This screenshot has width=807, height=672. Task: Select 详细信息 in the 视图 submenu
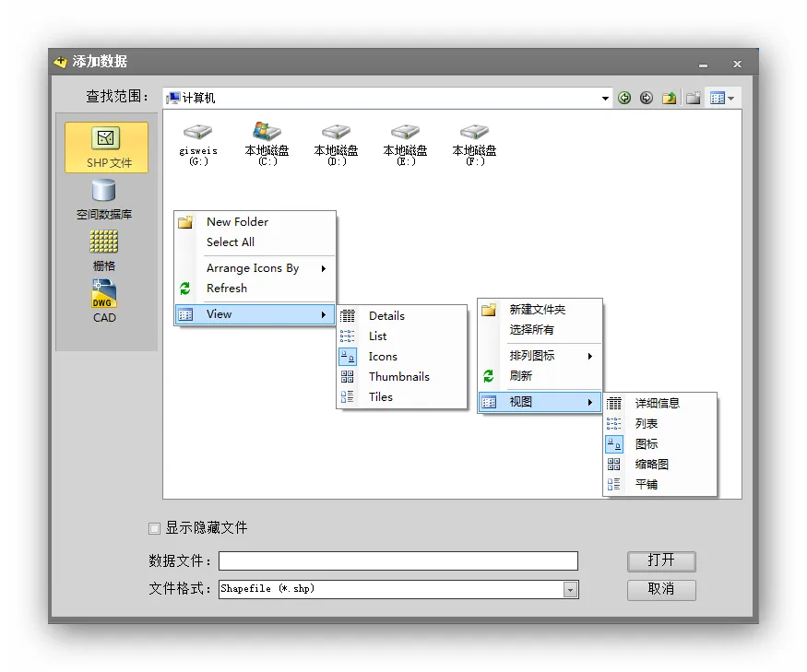(x=657, y=403)
